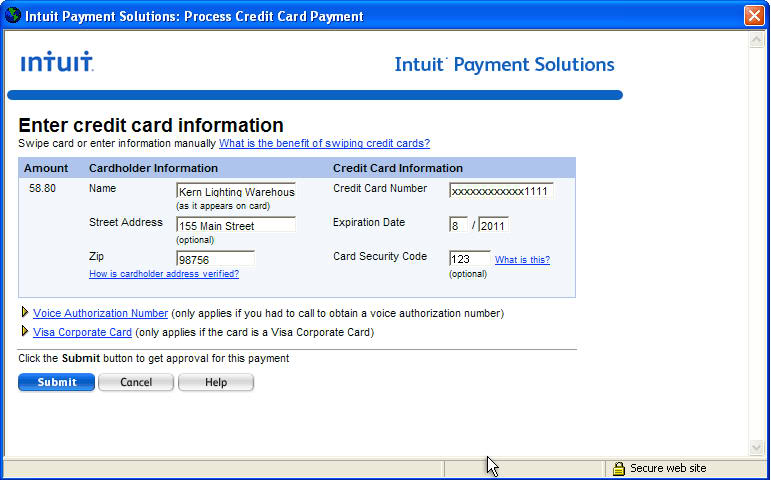Open the Voice Authorization Number link
The image size is (771, 481).
[100, 313]
